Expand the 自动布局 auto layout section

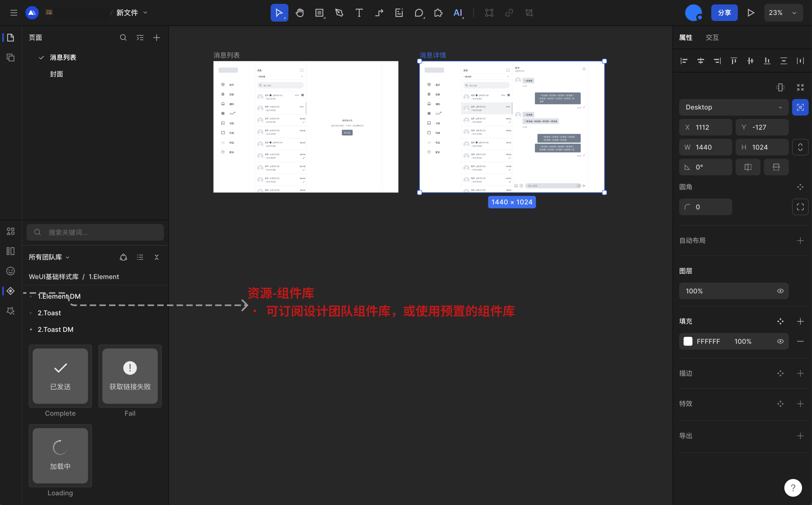pos(800,240)
